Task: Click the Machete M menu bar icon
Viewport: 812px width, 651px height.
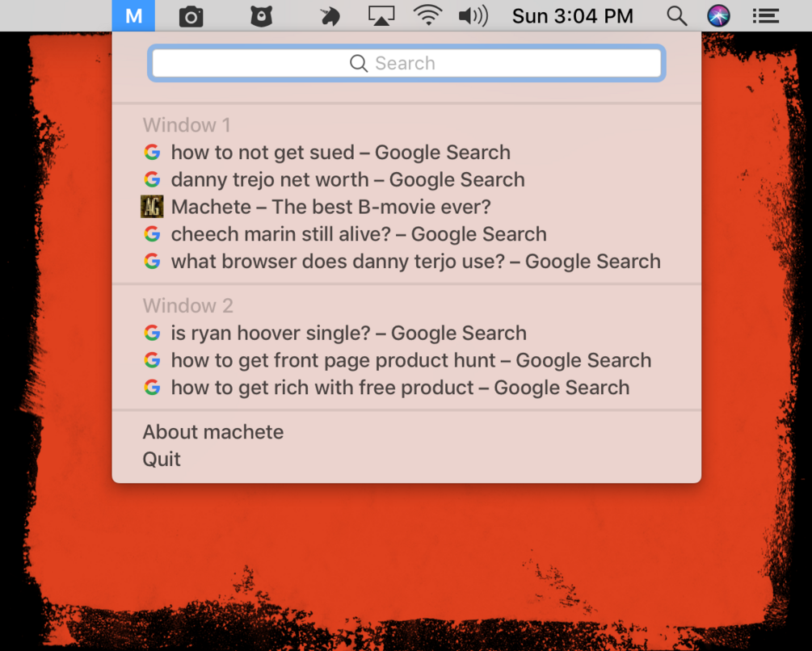Action: 133,15
